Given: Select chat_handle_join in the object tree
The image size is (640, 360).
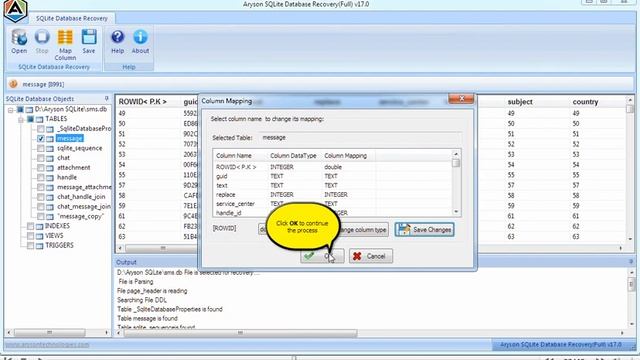Looking at the screenshot, I should click(x=81, y=197).
